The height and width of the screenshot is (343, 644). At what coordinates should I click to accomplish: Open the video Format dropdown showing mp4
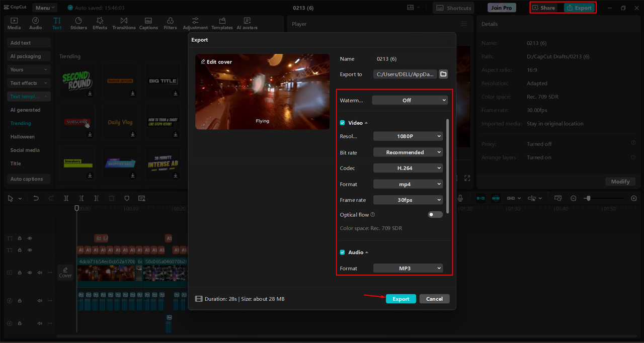click(408, 184)
